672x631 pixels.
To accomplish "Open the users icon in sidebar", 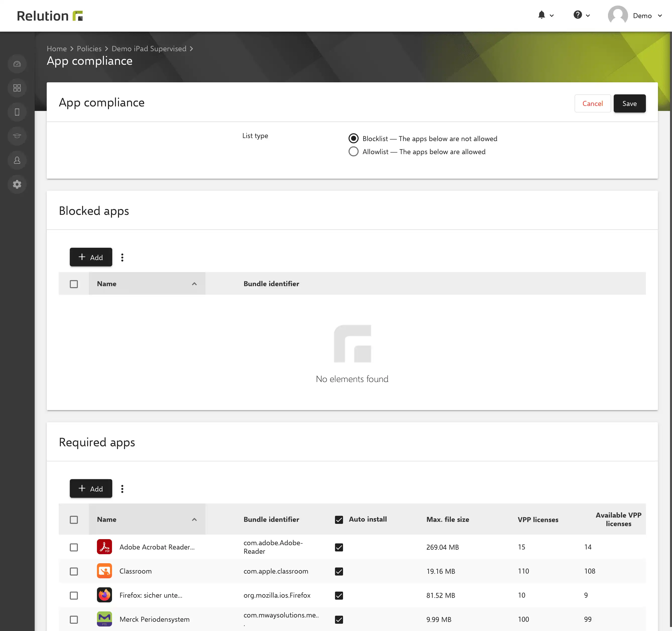I will click(x=17, y=160).
